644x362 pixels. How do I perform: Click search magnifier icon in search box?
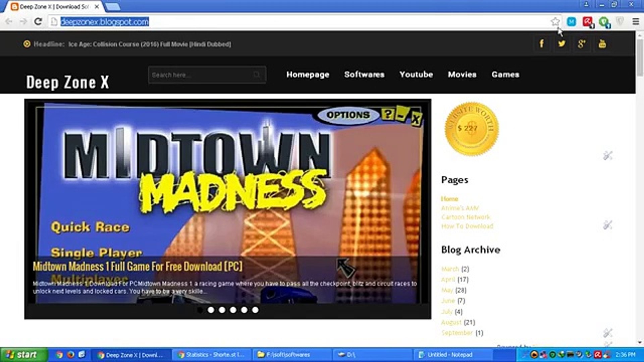[x=257, y=75]
